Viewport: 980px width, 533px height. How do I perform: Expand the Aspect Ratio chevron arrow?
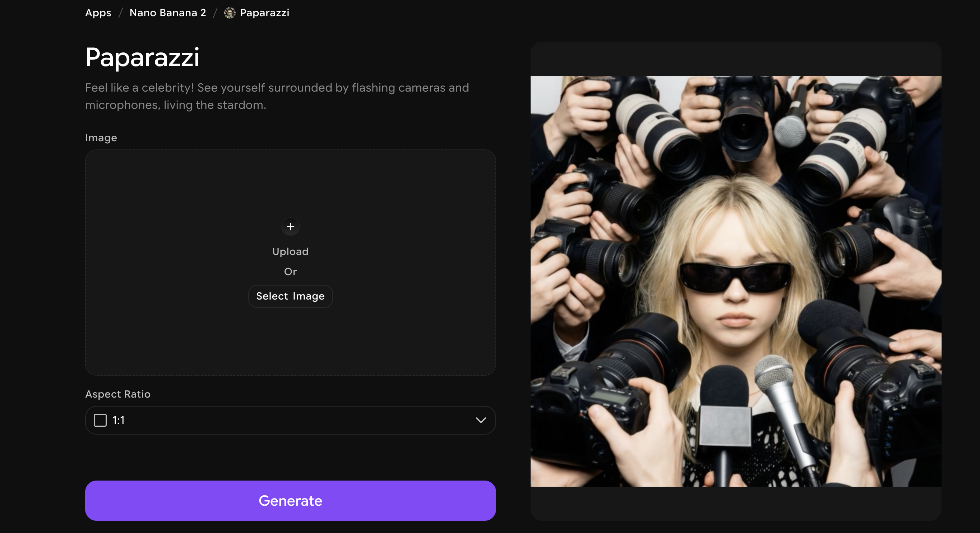pos(481,420)
